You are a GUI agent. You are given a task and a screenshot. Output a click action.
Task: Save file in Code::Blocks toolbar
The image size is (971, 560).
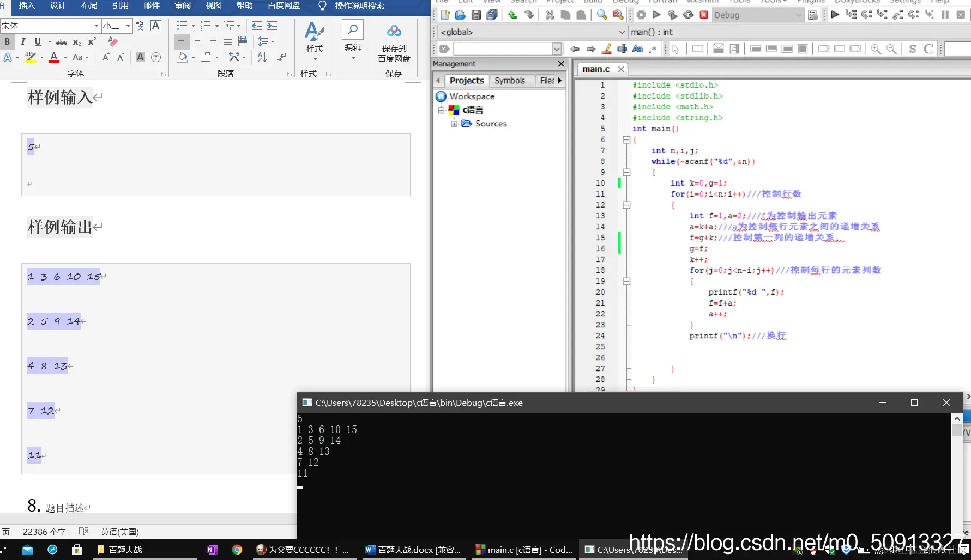coord(477,15)
